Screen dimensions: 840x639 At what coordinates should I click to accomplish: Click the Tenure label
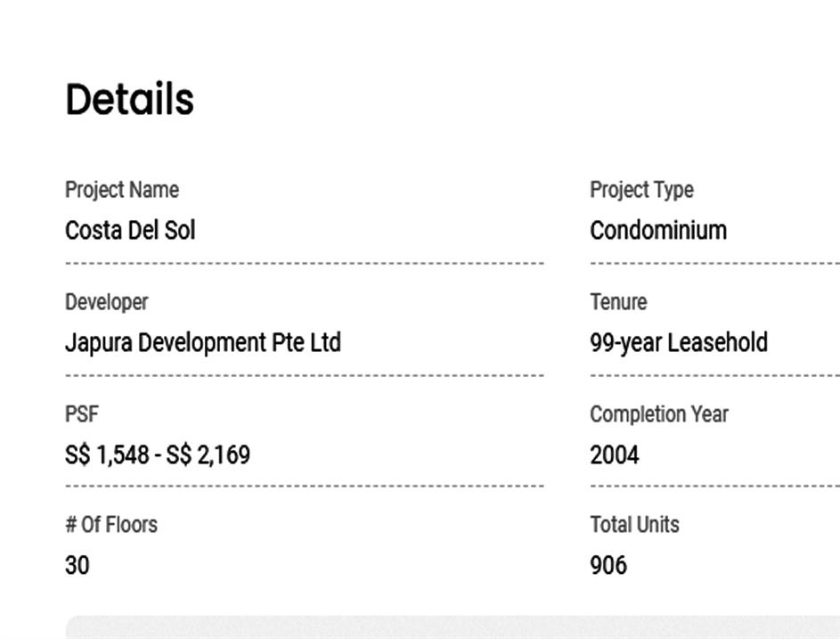point(618,302)
